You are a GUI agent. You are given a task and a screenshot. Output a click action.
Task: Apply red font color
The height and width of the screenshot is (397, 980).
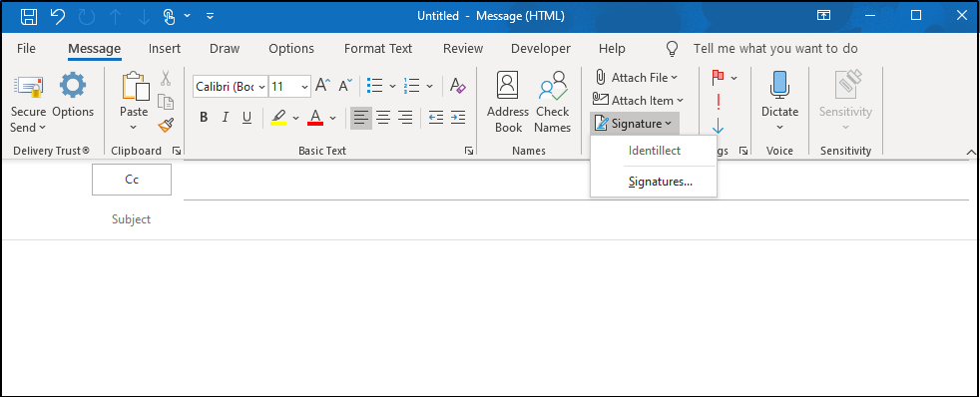315,118
